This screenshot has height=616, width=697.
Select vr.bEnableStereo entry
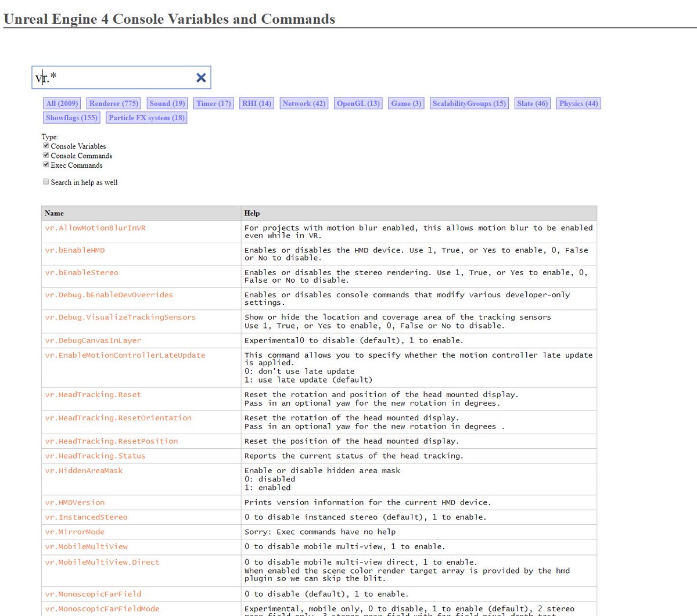[81, 272]
